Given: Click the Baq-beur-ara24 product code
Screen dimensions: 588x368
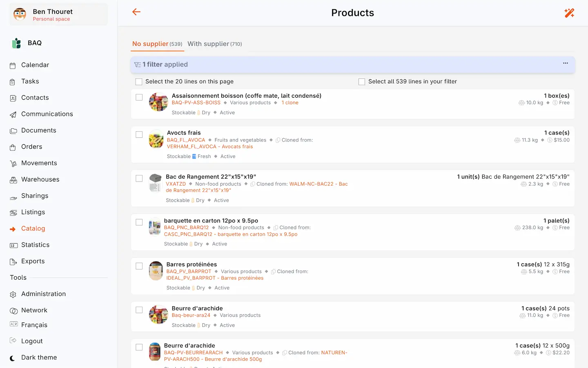Looking at the screenshot, I should coord(191,315).
